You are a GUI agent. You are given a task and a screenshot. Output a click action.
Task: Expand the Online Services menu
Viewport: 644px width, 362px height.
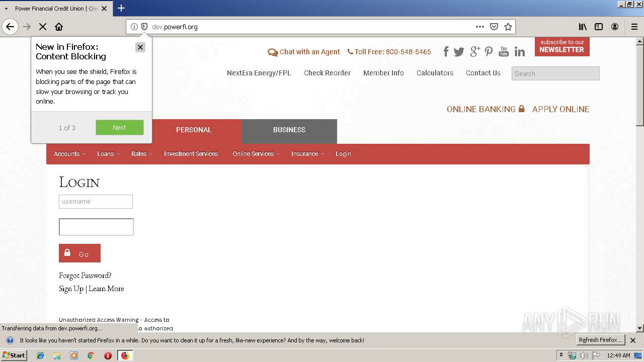pos(256,154)
